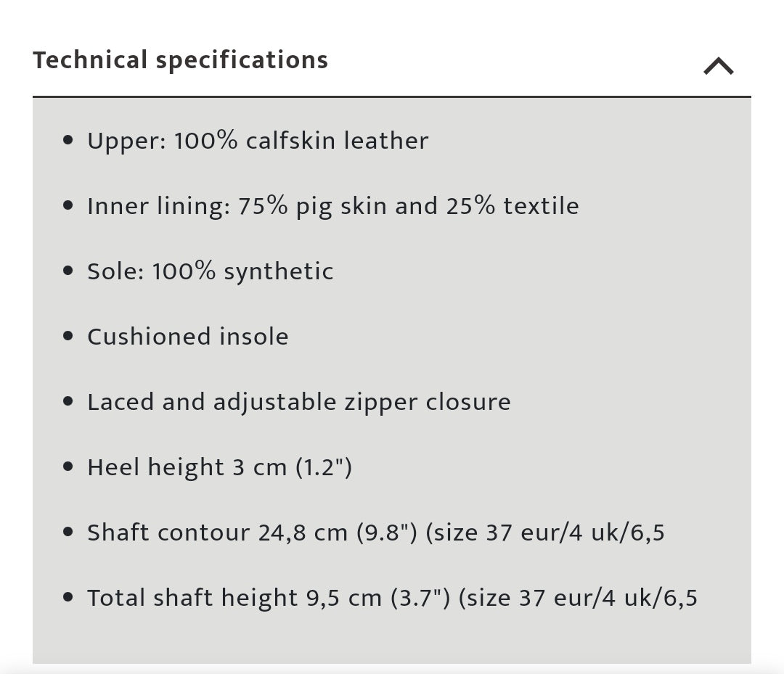
Task: Collapse section using the chevron up icon
Action: tap(718, 67)
